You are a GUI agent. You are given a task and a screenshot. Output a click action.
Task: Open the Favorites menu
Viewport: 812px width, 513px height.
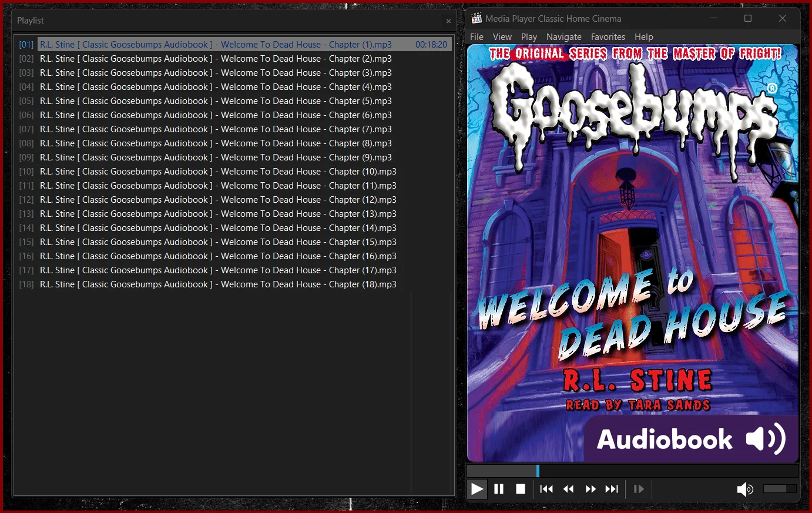[x=608, y=36]
